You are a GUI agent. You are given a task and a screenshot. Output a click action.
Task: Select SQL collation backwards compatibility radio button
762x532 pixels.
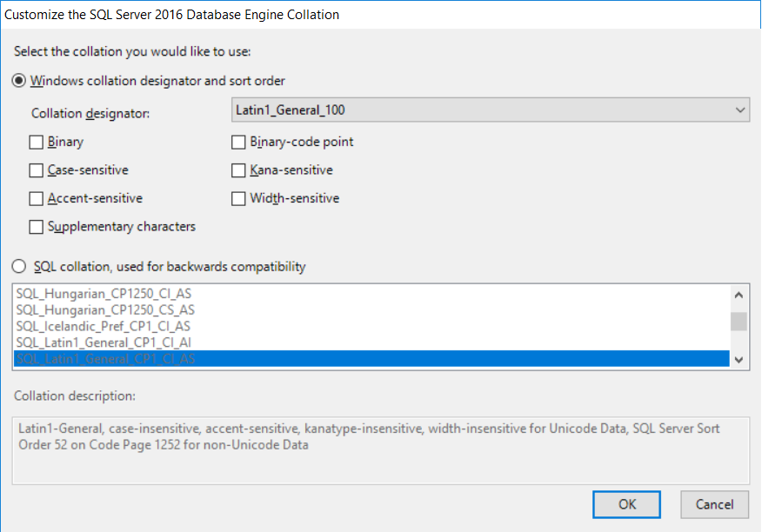19,266
